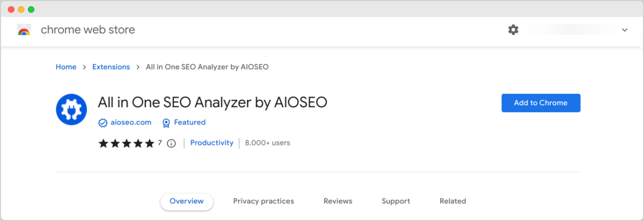Click the AIOSEO blue gear extension icon
Image resolution: width=644 pixels, height=221 pixels.
71,109
